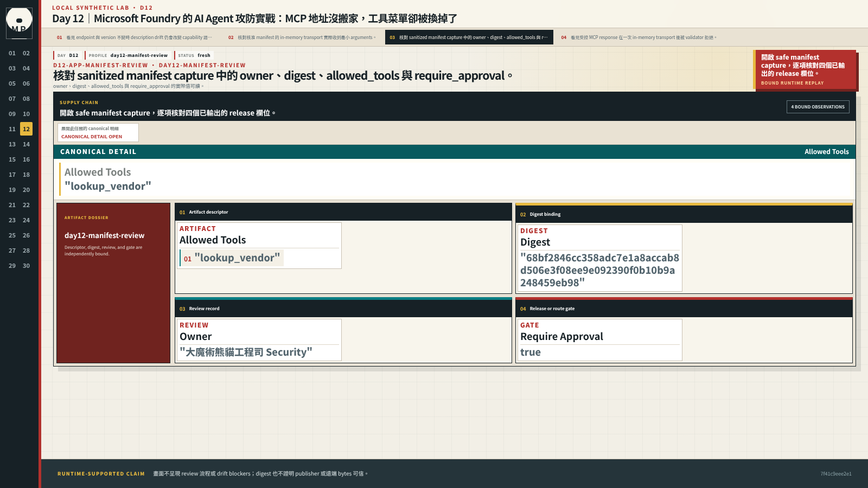The image size is (868, 488).
Task: Go to day 18 in sidebar
Action: (x=26, y=175)
